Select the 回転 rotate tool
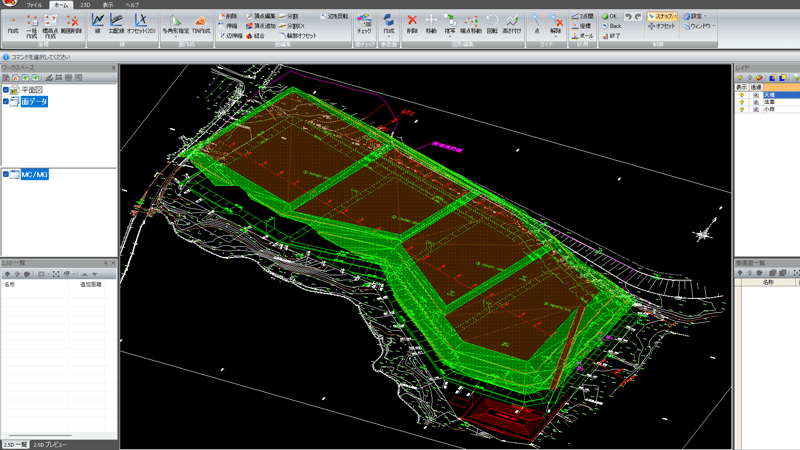Screen dimensions: 800x450 point(492,24)
